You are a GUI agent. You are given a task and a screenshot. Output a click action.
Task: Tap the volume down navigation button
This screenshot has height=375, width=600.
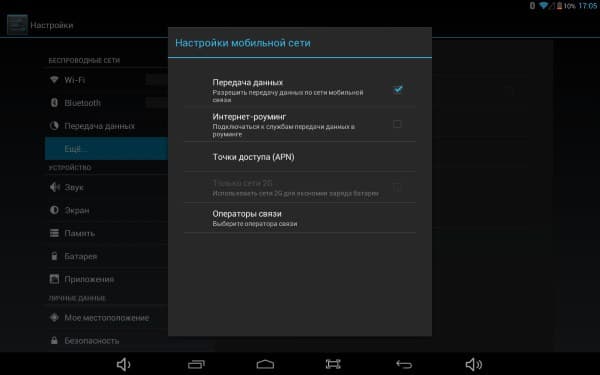[x=123, y=364]
